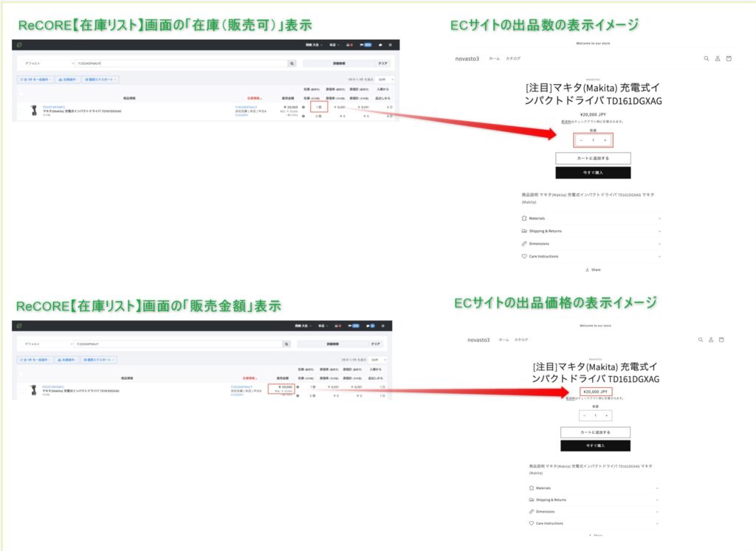Open hamburger menu in bottom ReCORE header
This screenshot has width=756, height=551.
[x=383, y=326]
